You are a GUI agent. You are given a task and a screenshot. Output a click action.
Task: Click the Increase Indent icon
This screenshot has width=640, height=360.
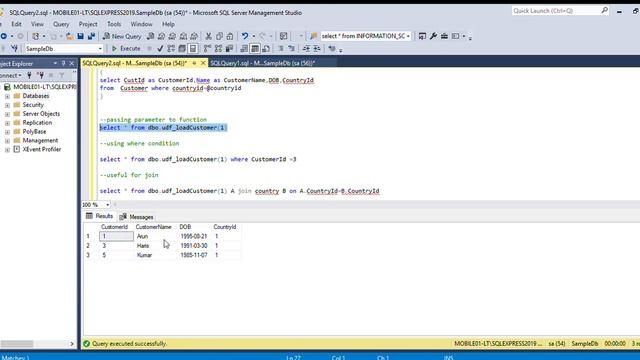click(x=317, y=49)
